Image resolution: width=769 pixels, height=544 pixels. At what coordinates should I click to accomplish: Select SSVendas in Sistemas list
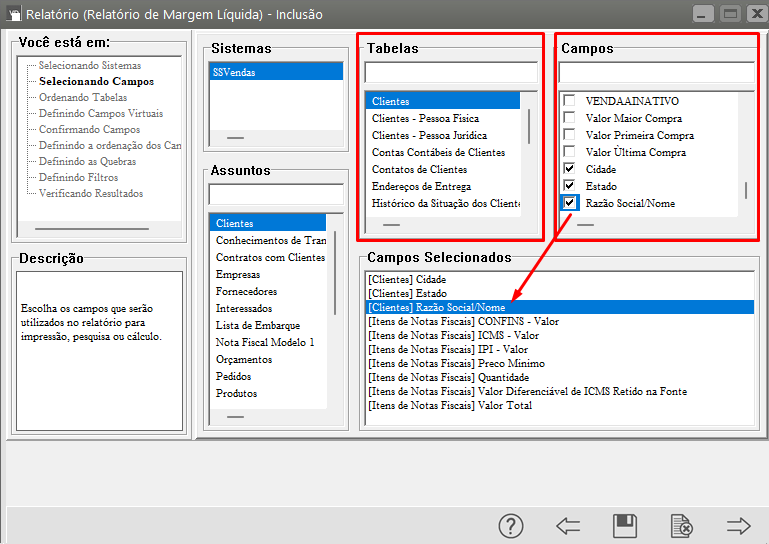[x=230, y=73]
